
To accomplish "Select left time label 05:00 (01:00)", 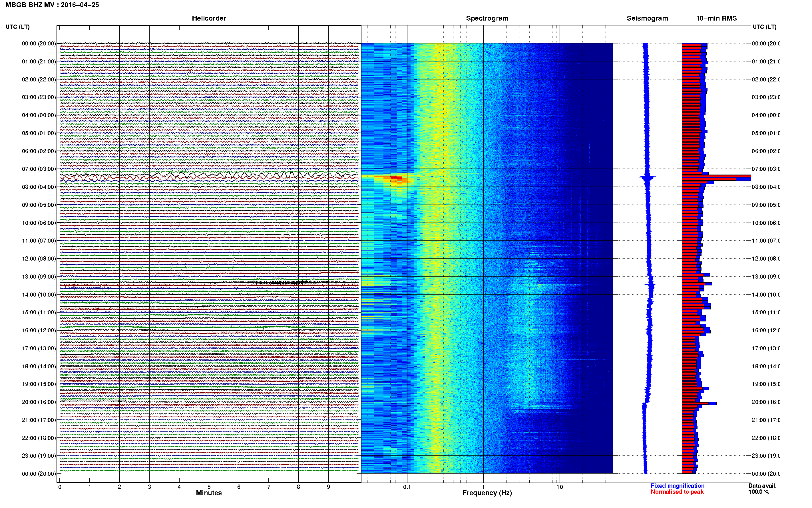I will point(39,133).
